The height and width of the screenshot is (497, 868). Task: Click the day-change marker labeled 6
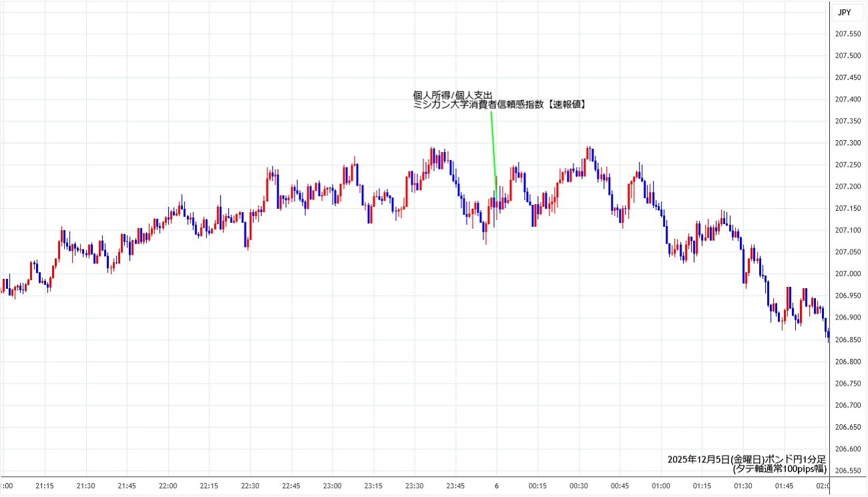click(x=496, y=486)
